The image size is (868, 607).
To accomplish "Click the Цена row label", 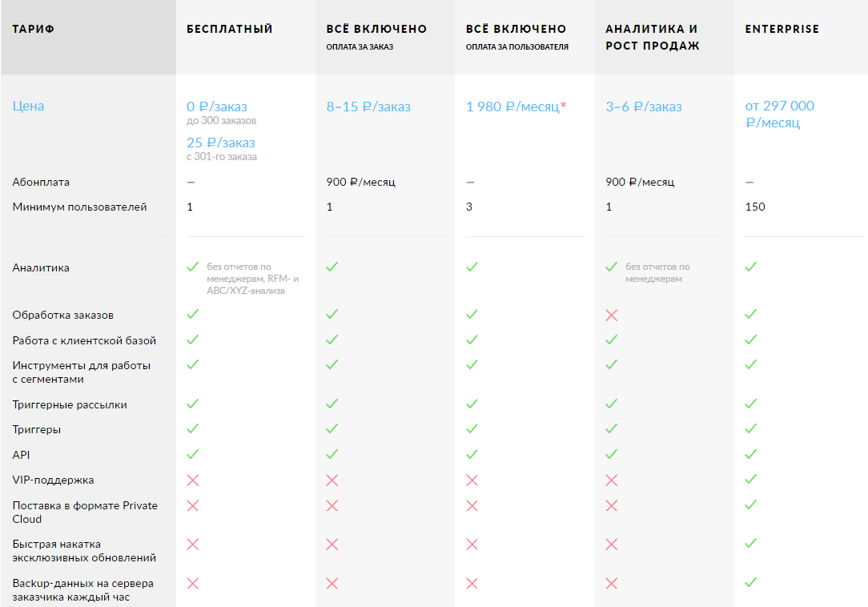I will click(x=29, y=107).
